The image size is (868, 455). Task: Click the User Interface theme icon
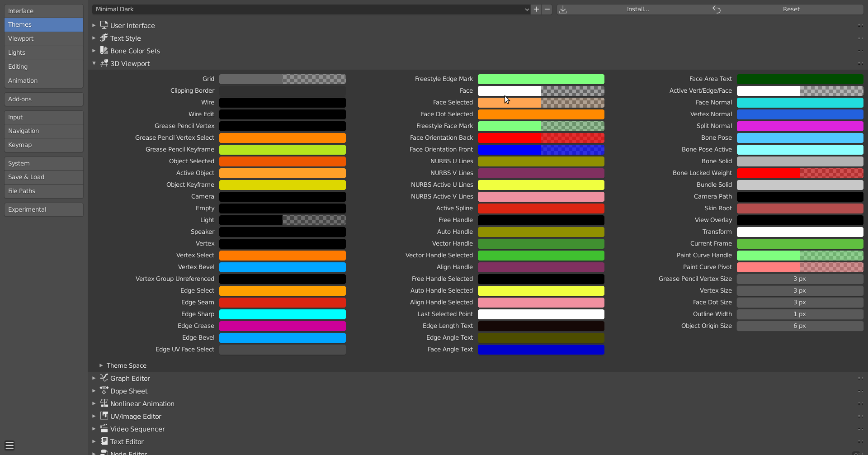pos(104,25)
